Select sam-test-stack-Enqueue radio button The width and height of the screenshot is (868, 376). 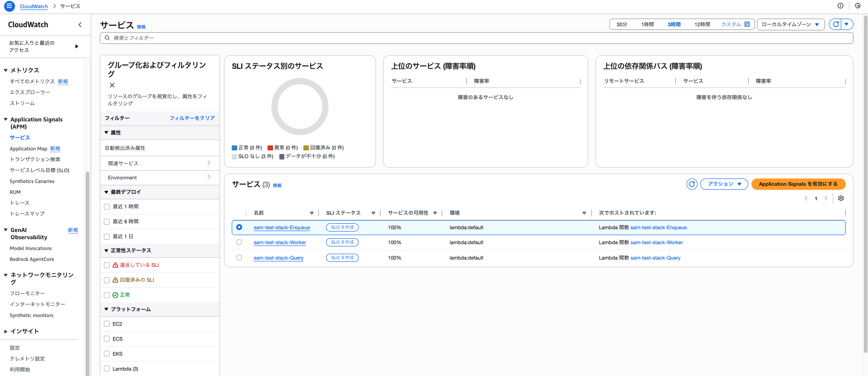click(239, 227)
